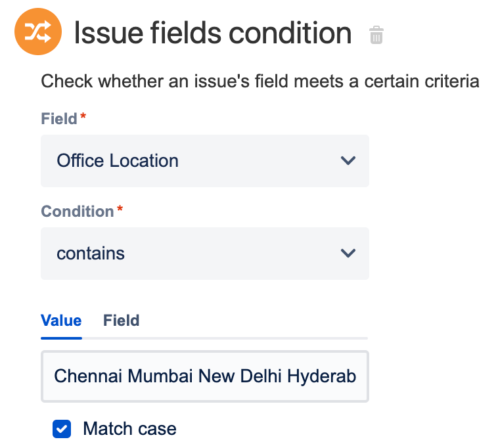The height and width of the screenshot is (448, 498).
Task: Focus the Chennai Mumbai New Delhi value input
Action: click(205, 376)
